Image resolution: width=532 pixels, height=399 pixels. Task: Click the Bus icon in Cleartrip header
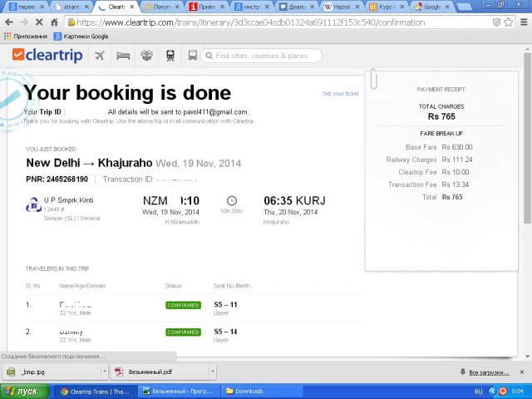click(x=193, y=56)
